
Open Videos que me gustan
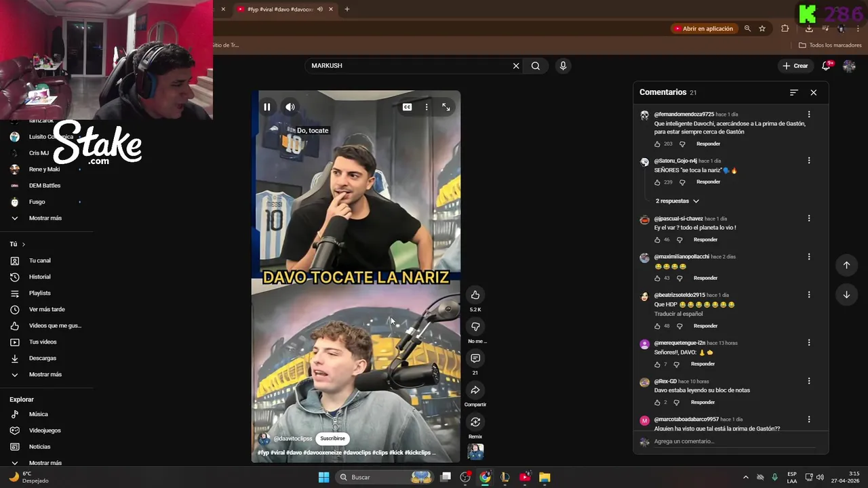55,326
